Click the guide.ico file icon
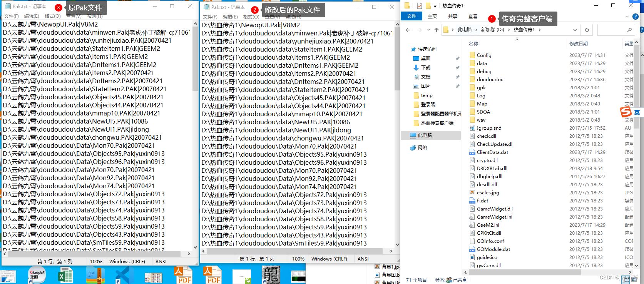644x284 pixels. click(x=472, y=257)
